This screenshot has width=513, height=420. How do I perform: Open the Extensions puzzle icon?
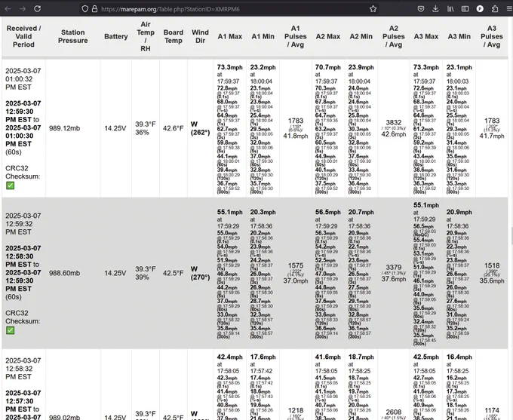pos(495,9)
